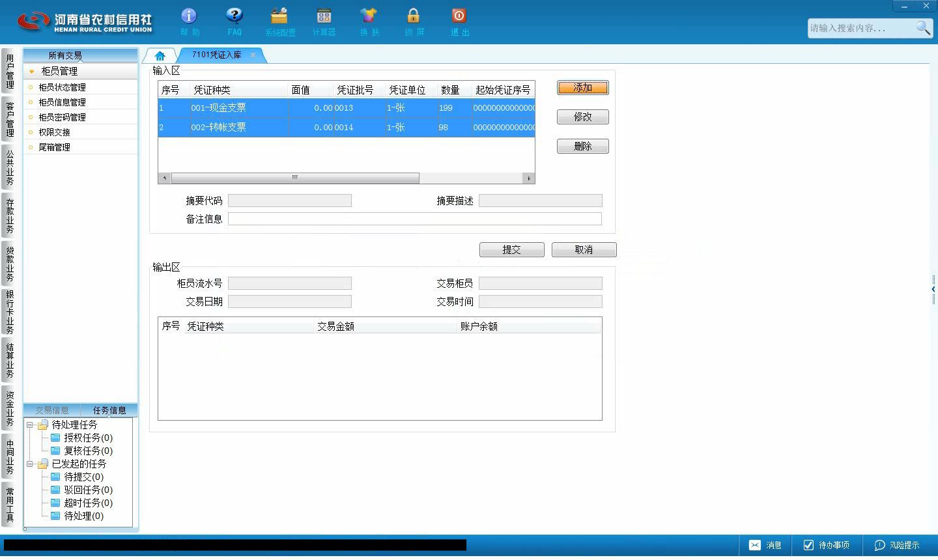Click the 数量 column header
Screen dimensions: 938x560
coord(454,90)
